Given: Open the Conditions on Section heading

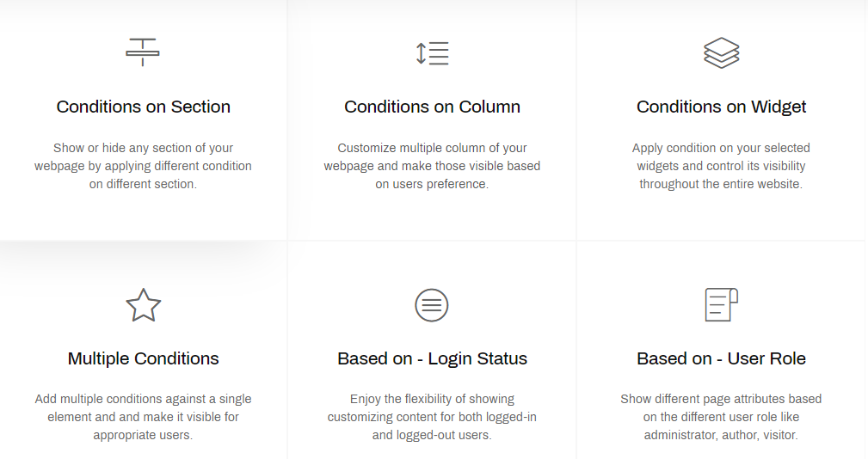Looking at the screenshot, I should coord(144,107).
